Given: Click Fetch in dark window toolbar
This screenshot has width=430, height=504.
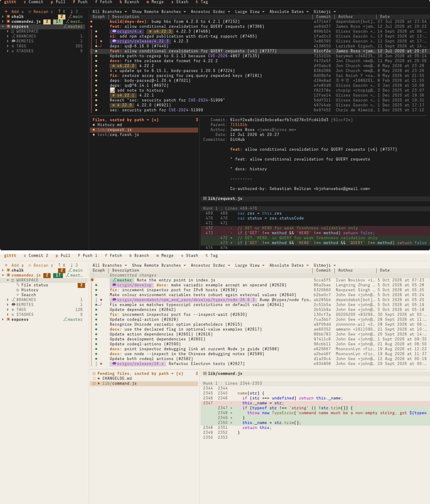Looking at the screenshot, I should pyautogui.click(x=104, y=2).
